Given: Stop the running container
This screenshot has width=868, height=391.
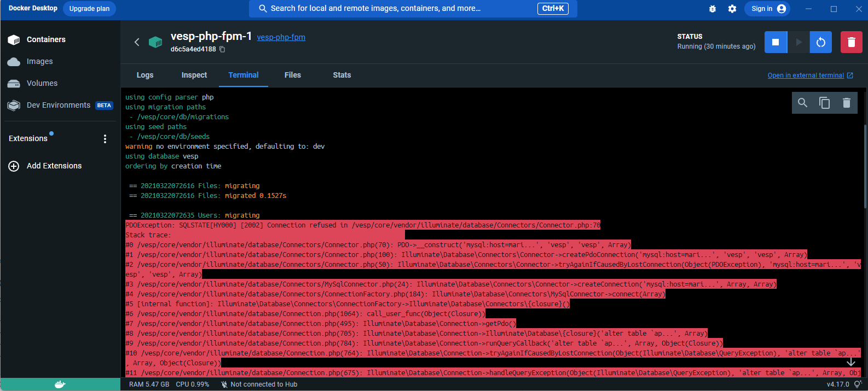Looking at the screenshot, I should pyautogui.click(x=776, y=42).
